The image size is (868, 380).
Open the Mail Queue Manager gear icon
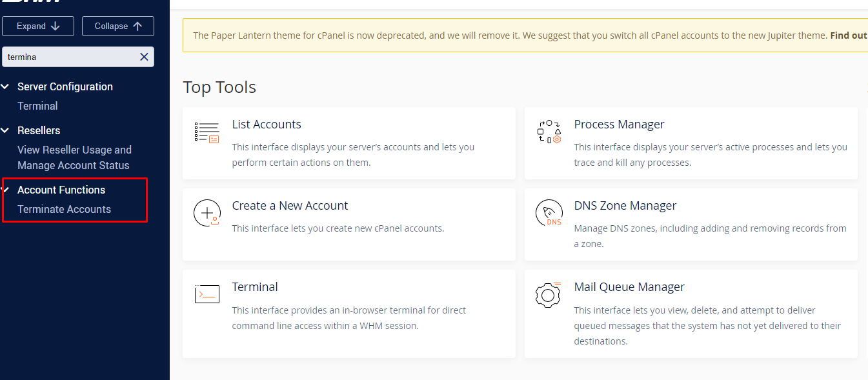click(x=549, y=294)
